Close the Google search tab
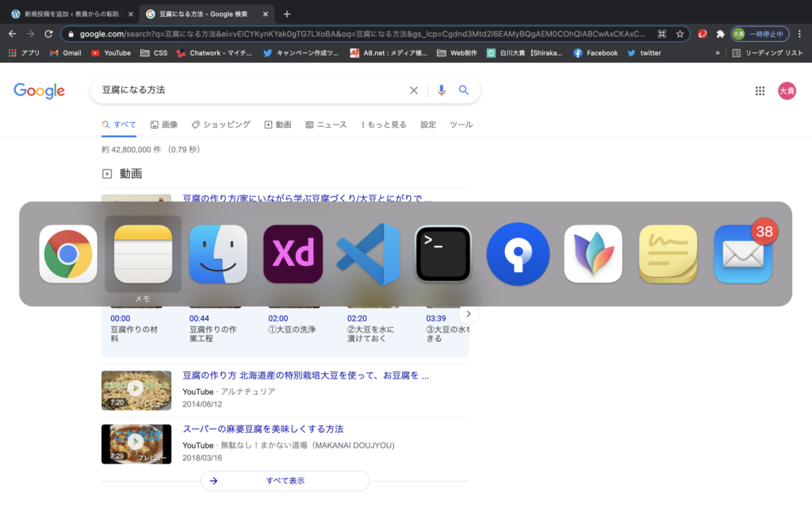 (x=265, y=14)
